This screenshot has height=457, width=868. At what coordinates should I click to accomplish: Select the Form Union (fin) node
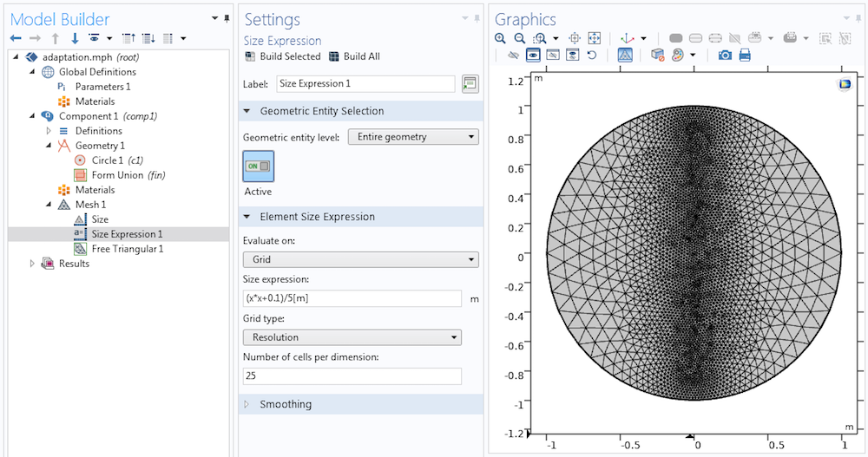pos(120,175)
